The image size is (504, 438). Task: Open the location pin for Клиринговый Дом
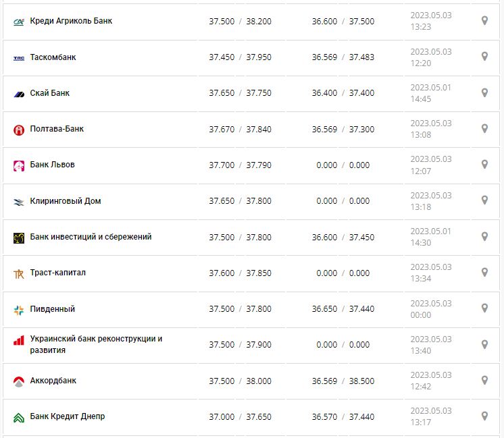[x=484, y=200]
